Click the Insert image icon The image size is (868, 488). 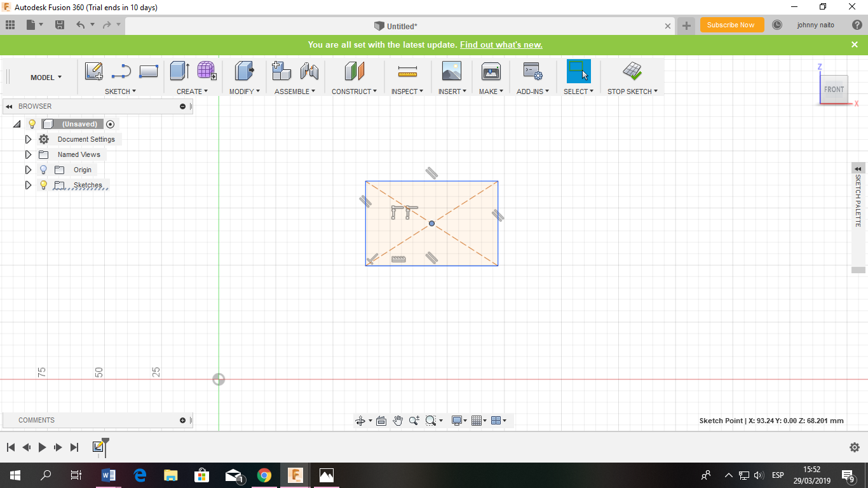451,71
